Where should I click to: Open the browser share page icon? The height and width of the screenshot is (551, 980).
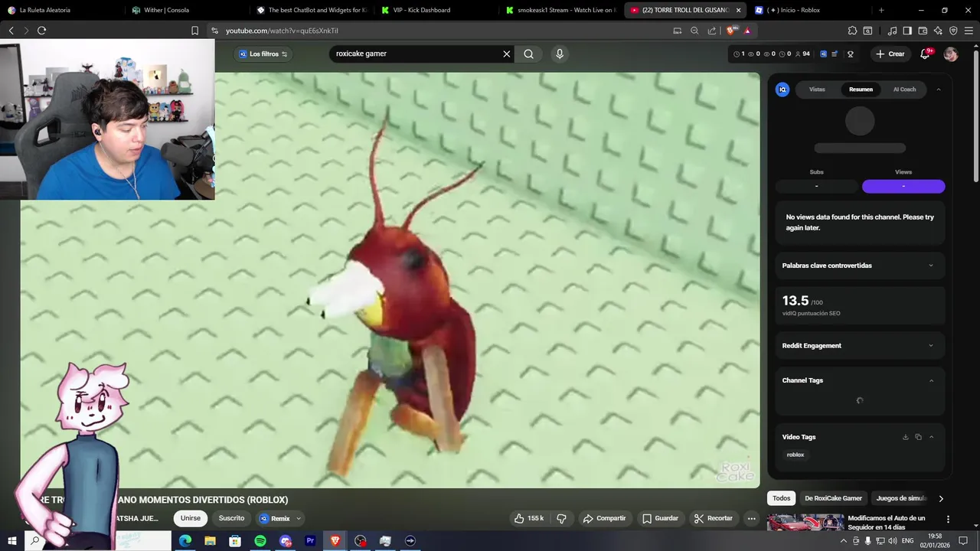[712, 31]
